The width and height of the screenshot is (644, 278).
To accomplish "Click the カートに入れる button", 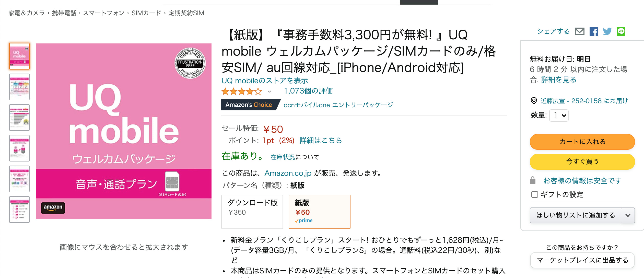I will (x=582, y=142).
